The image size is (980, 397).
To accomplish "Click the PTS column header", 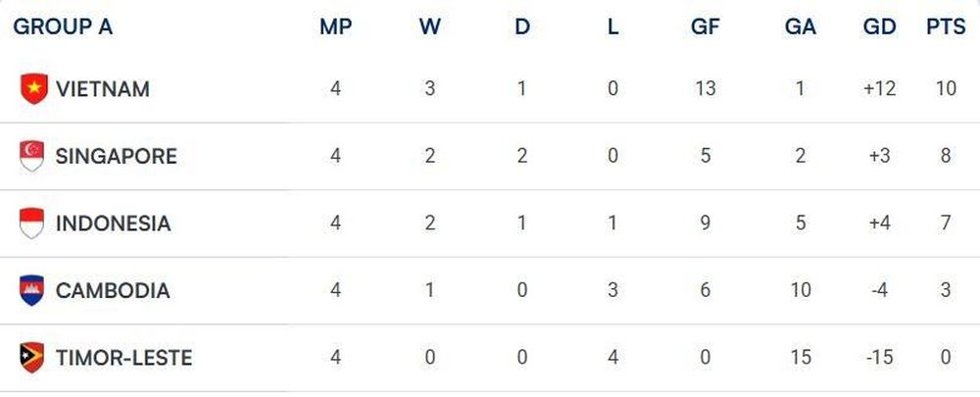I will (x=946, y=26).
